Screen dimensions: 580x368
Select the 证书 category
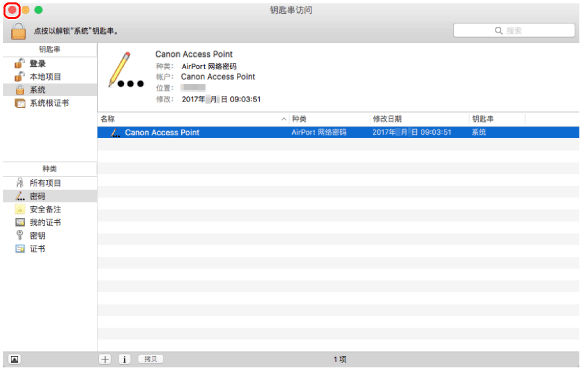click(x=50, y=249)
